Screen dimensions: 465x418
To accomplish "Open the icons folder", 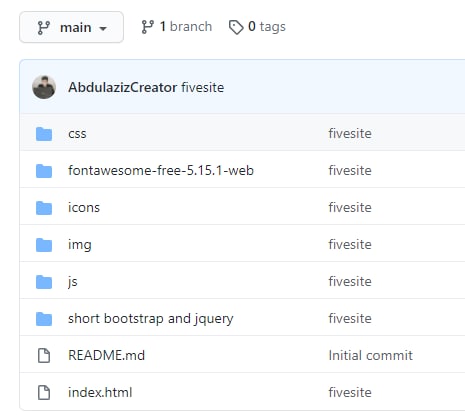I will (x=84, y=207).
